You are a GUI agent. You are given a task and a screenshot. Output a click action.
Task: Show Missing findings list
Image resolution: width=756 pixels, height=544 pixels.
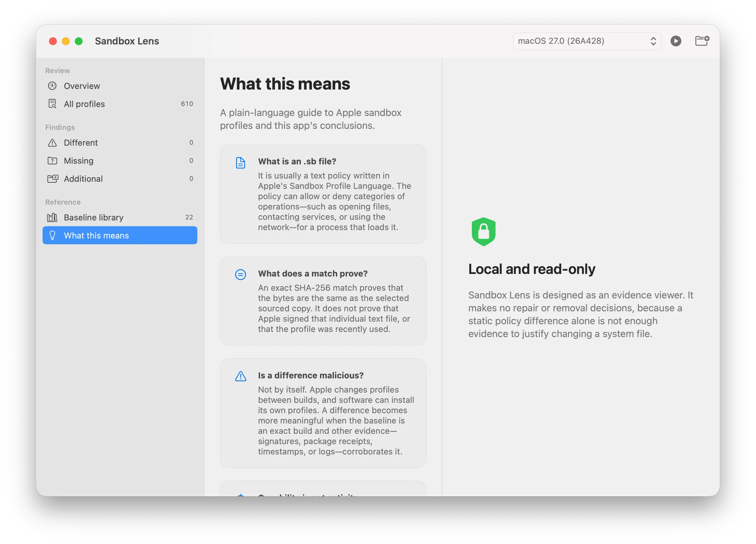120,161
